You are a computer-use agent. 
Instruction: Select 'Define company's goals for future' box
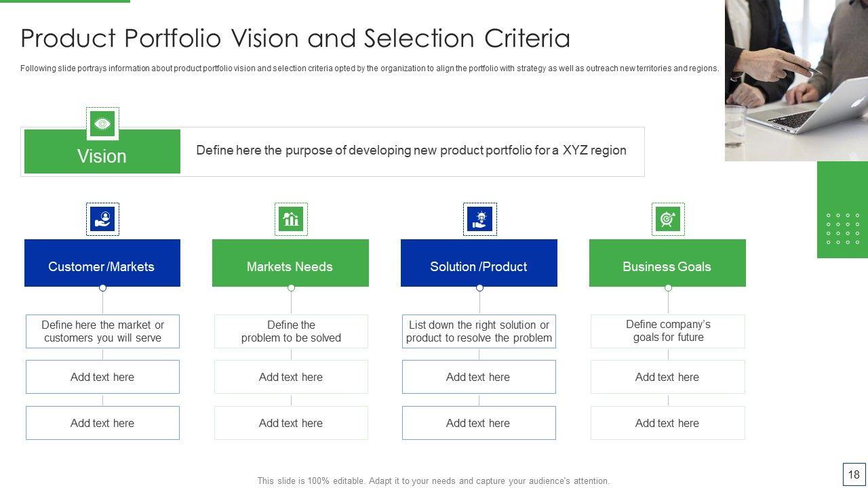pyautogui.click(x=668, y=331)
